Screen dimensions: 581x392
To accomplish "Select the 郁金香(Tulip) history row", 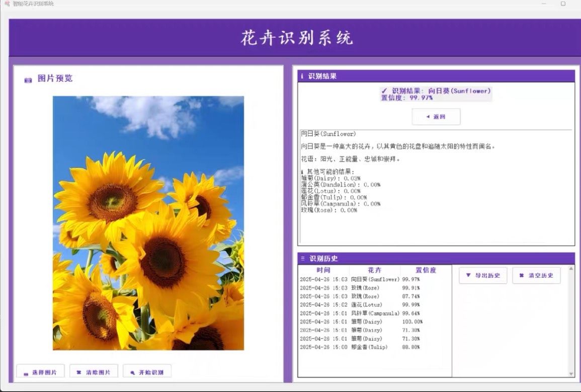I will click(x=375, y=347).
